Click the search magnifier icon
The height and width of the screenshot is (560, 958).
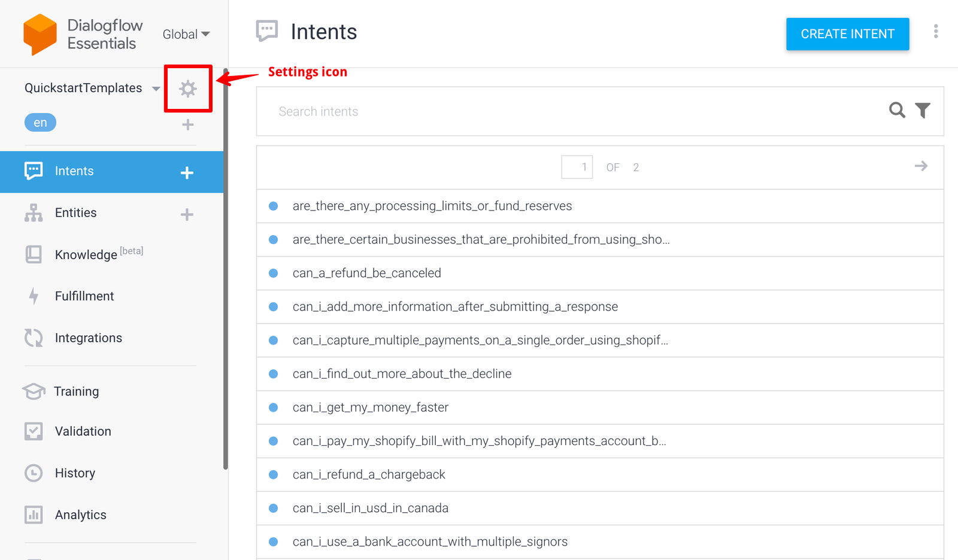coord(896,110)
